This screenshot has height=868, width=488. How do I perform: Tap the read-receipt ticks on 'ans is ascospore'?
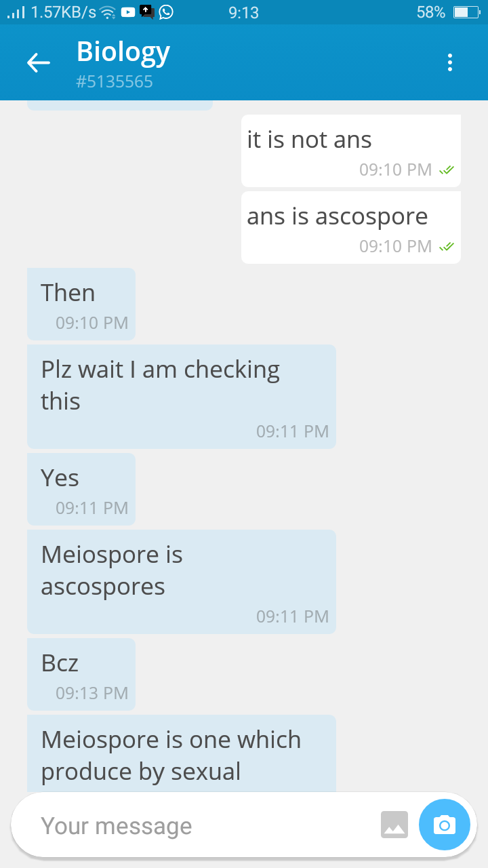[447, 246]
